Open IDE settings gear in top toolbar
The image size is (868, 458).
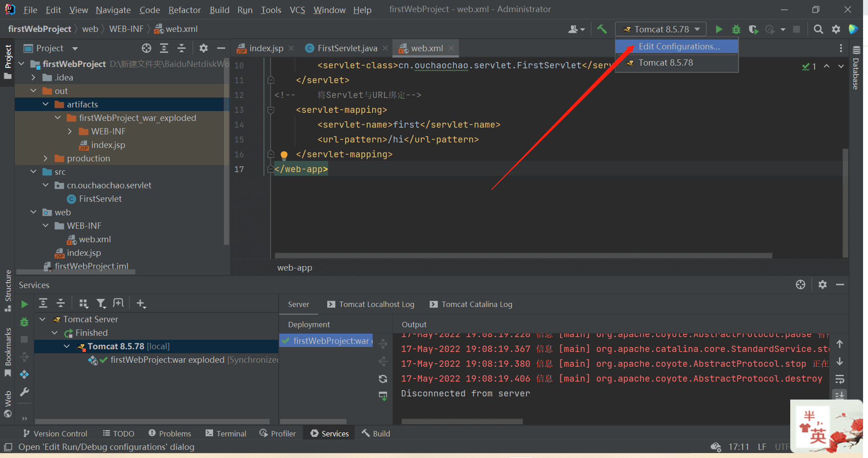(836, 29)
